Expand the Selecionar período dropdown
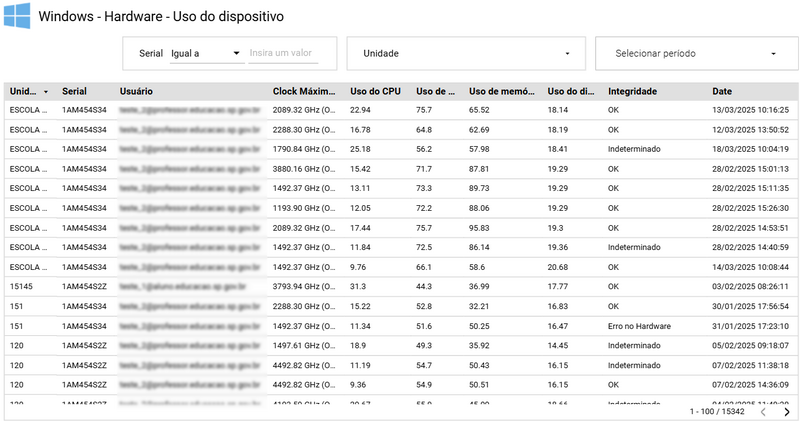Image resolution: width=800 pixels, height=421 pixels. pyautogui.click(x=696, y=53)
